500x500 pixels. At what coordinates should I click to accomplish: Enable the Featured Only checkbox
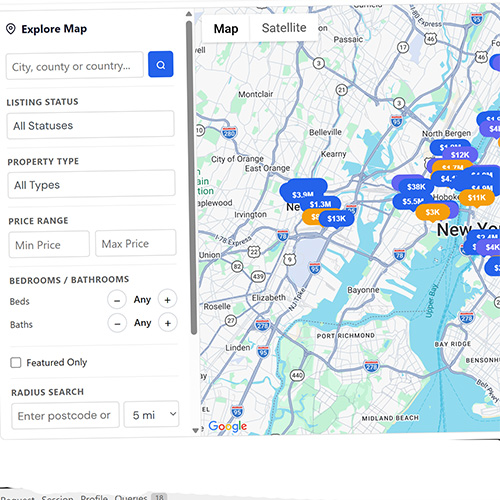click(16, 362)
